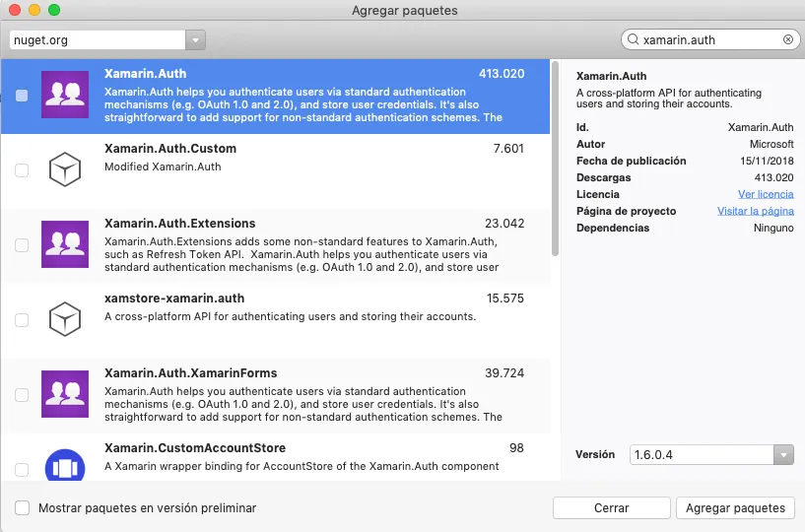Screen dimensions: 805x532
Task: Click the Descargas value in details panel
Action: point(773,177)
